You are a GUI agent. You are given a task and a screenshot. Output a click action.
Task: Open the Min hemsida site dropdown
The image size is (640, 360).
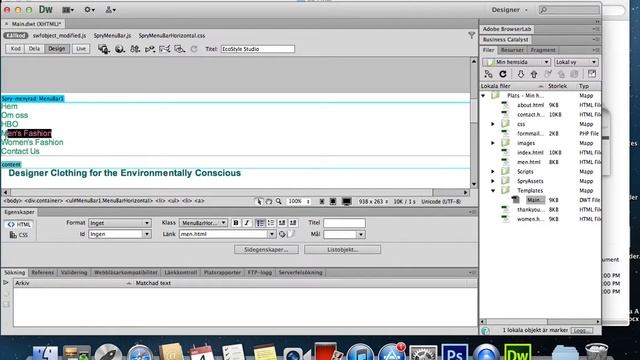pyautogui.click(x=517, y=62)
